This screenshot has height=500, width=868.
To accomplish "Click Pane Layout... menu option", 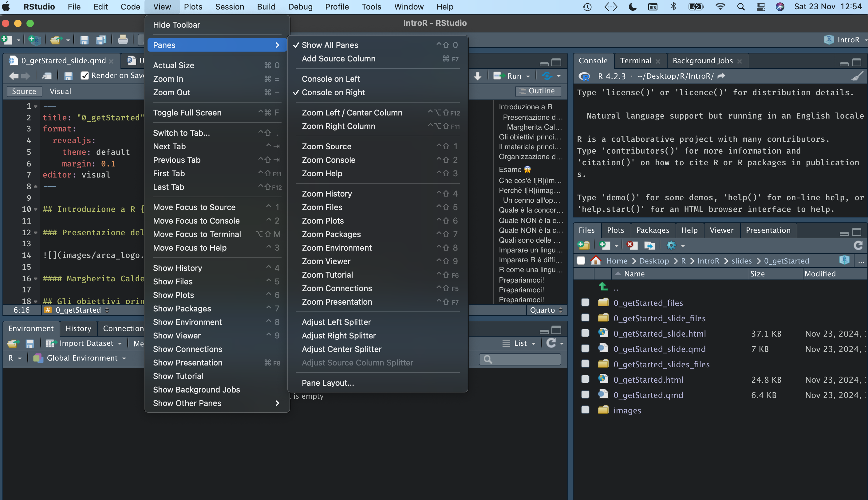I will (x=328, y=383).
